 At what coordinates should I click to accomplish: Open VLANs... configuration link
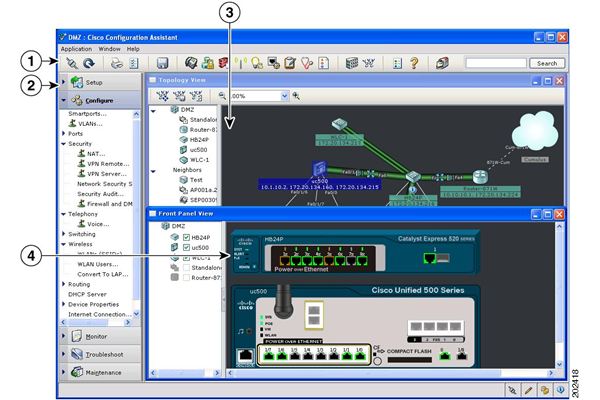tap(90, 124)
